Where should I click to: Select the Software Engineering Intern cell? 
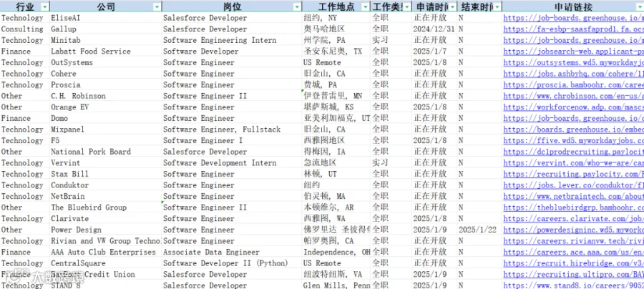232,40
